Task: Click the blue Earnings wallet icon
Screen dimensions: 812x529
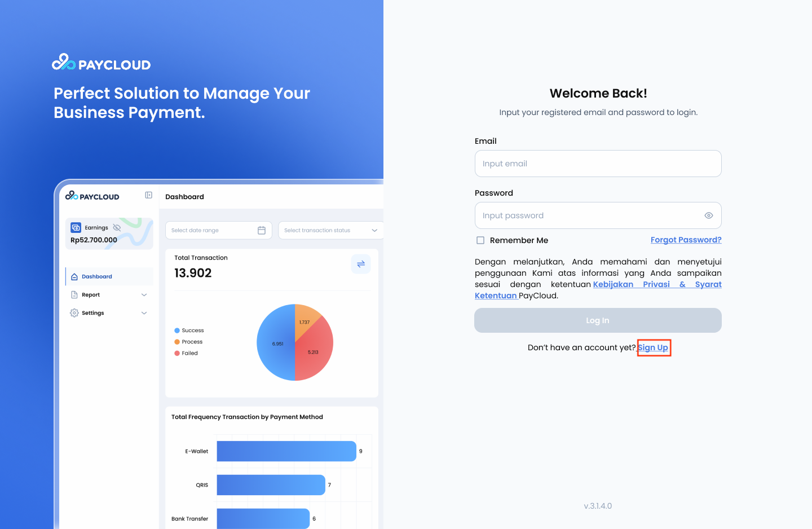Action: (x=76, y=227)
